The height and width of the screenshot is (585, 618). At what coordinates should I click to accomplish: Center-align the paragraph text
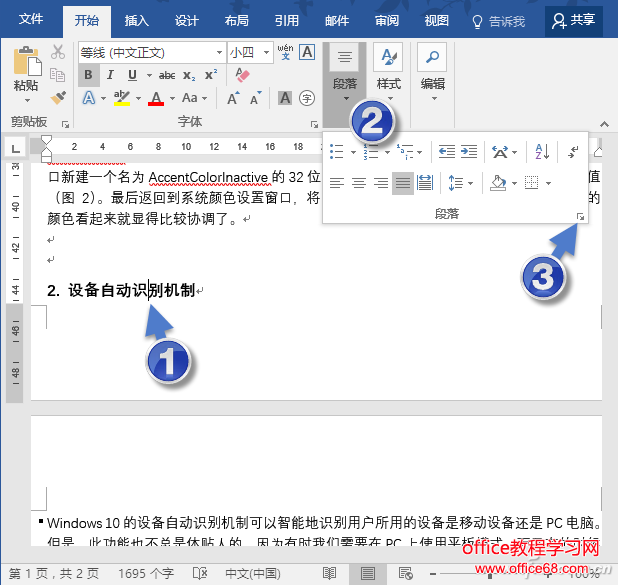[x=358, y=183]
